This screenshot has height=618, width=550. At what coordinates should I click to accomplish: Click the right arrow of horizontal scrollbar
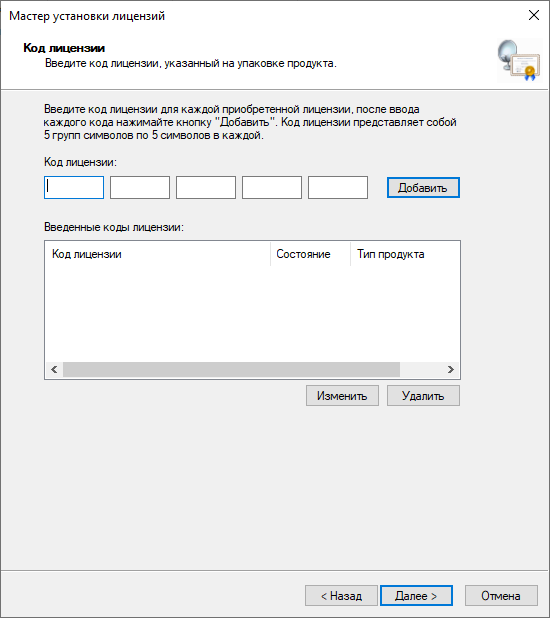(x=451, y=369)
